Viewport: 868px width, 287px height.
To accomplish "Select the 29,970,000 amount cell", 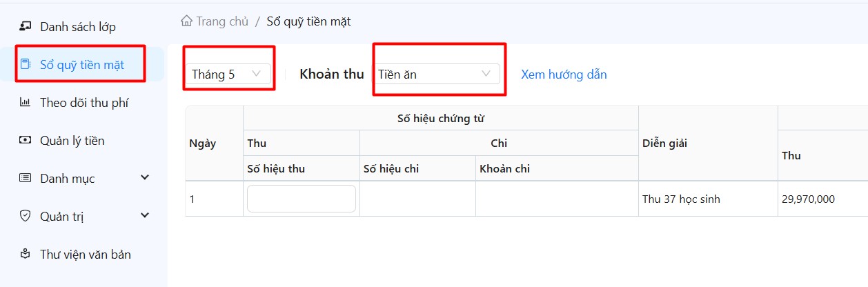I will click(808, 199).
